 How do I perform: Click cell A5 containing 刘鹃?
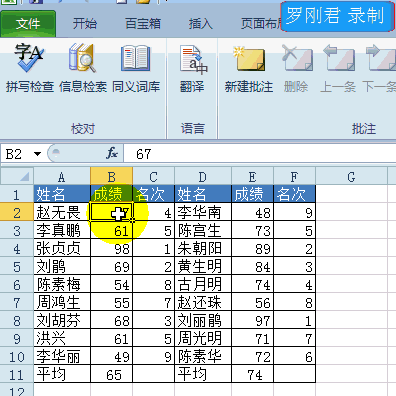click(x=62, y=266)
